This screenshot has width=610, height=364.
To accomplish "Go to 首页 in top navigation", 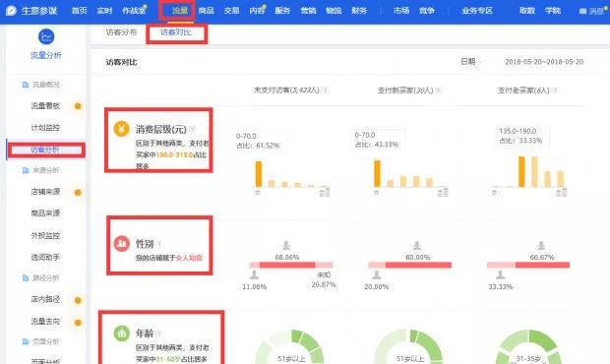I will [80, 11].
